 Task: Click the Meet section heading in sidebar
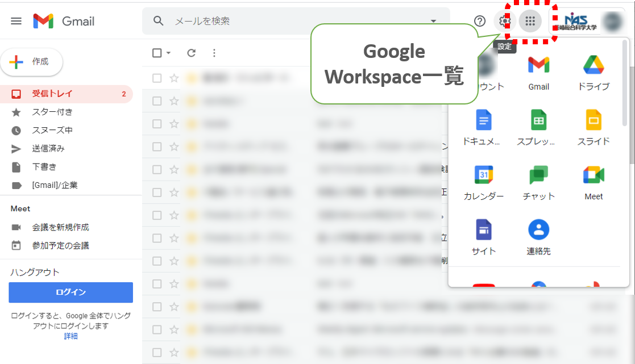tap(20, 209)
